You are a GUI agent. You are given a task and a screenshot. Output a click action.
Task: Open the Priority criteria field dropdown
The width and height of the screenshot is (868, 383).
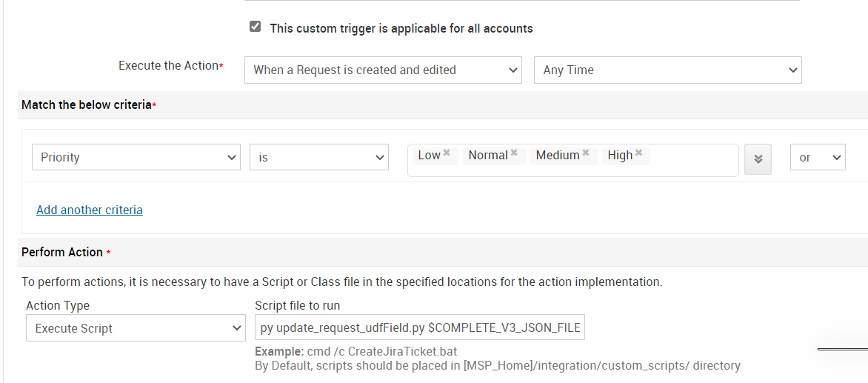coord(136,157)
